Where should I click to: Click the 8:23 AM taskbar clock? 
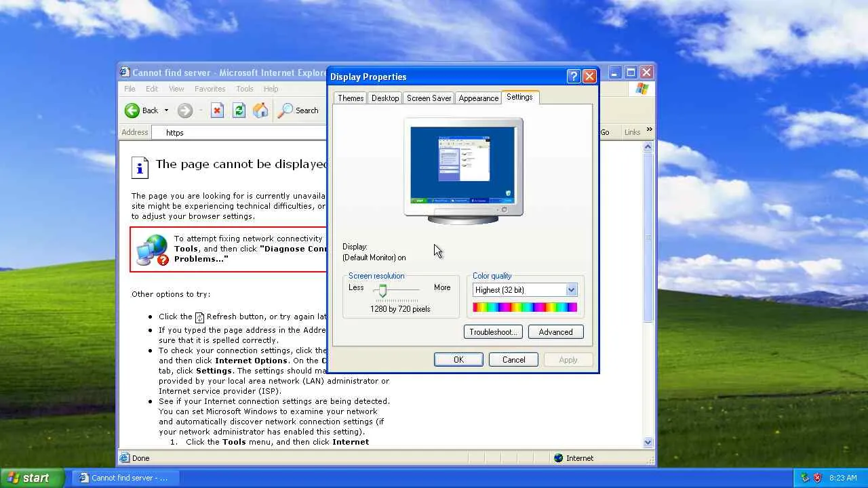click(843, 478)
